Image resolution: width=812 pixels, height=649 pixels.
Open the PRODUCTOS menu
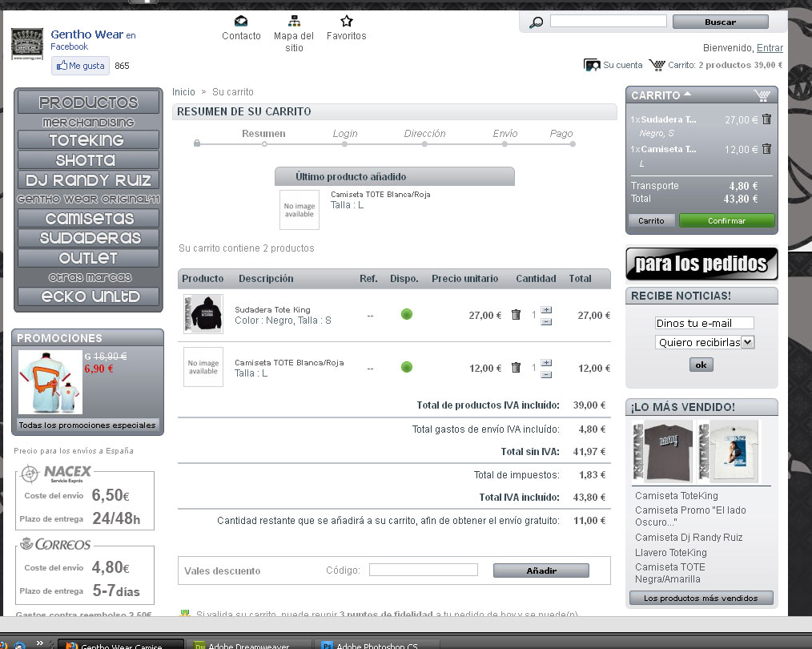tap(89, 103)
